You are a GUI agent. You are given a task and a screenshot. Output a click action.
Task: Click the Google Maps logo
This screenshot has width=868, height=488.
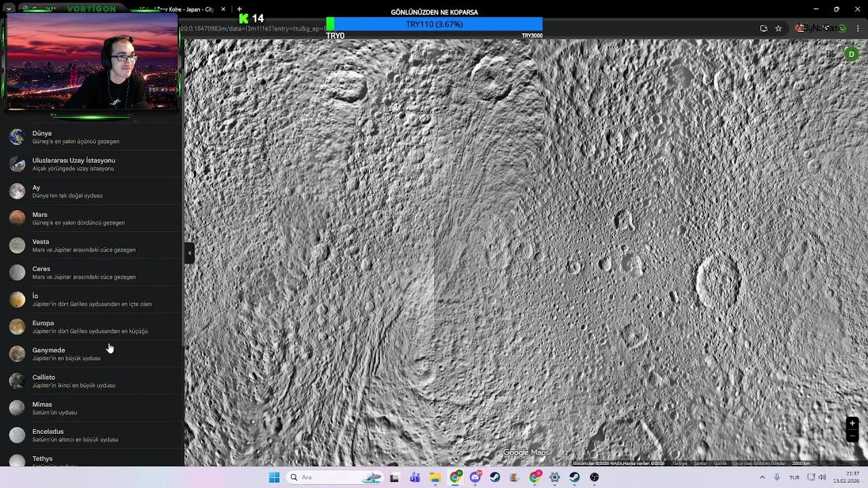(526, 453)
